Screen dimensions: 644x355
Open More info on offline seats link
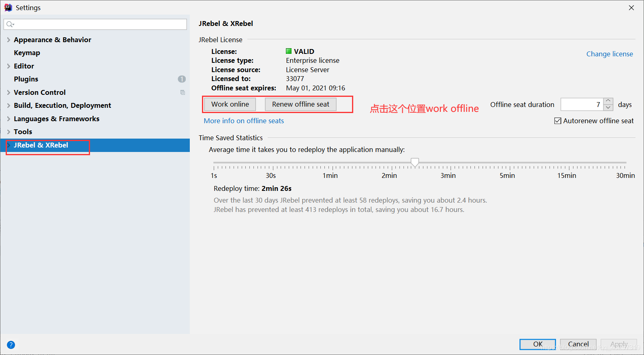[x=244, y=121]
